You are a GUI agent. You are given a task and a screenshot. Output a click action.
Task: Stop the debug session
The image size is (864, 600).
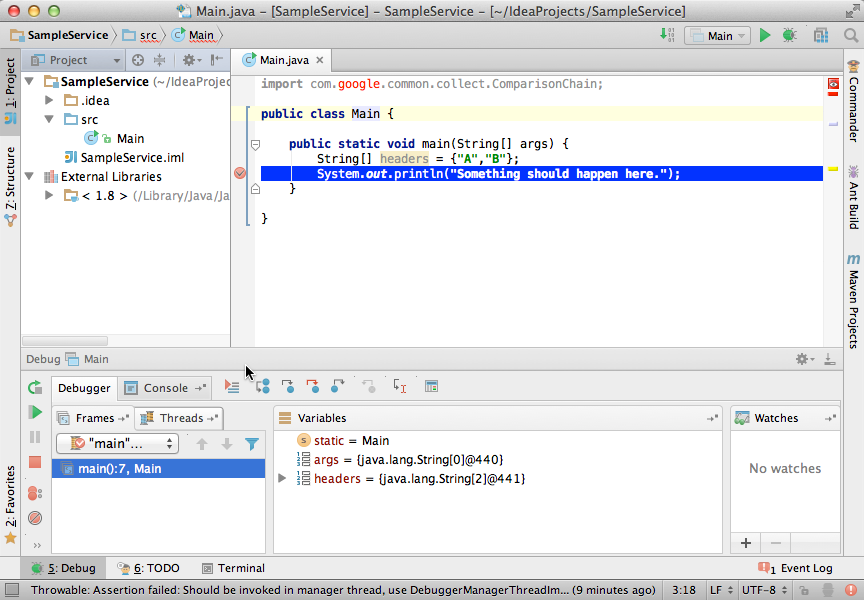[35, 462]
